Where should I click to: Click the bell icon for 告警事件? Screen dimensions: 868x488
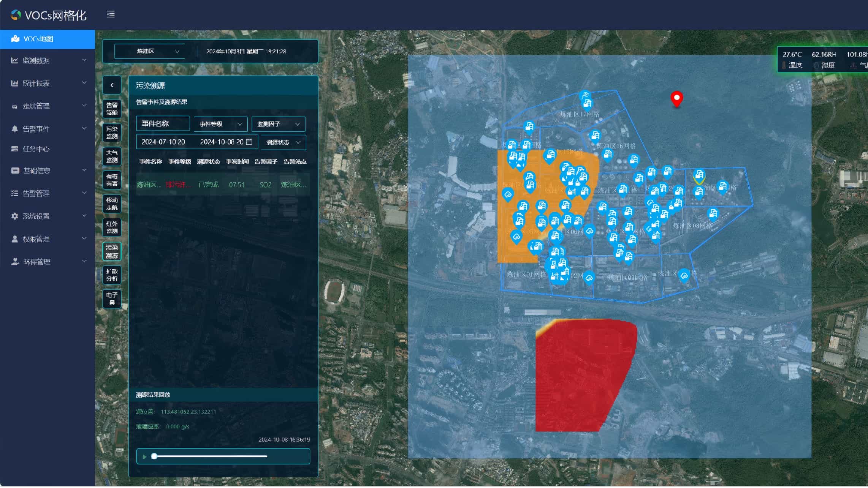[15, 129]
